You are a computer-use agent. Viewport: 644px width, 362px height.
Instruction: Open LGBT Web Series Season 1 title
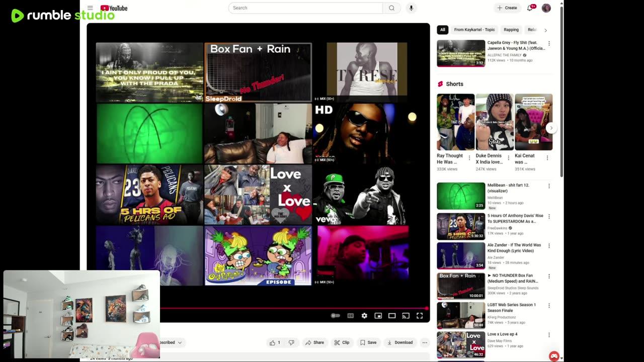[x=512, y=308]
